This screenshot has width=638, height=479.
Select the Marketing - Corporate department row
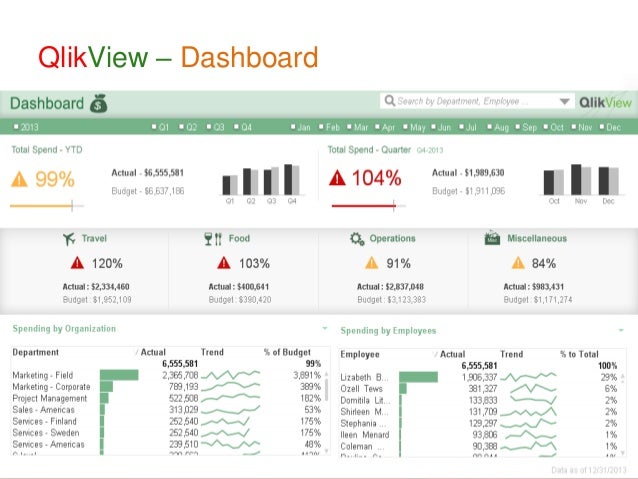tap(167, 387)
